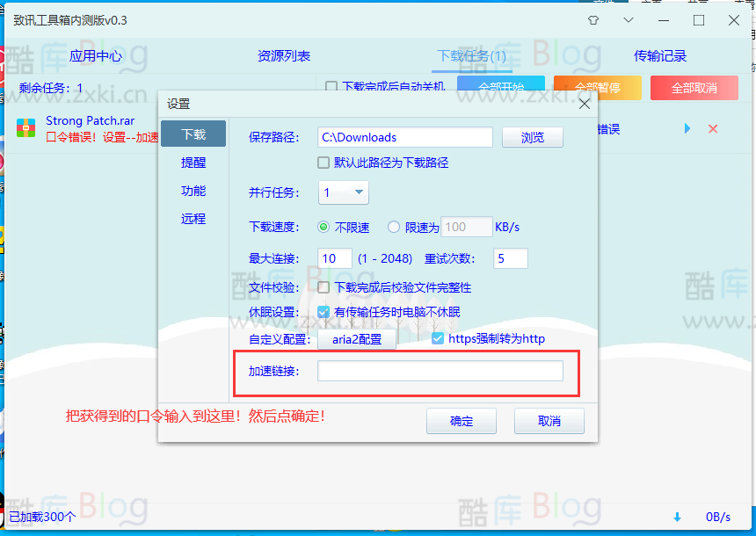Check 默认此路径为下载路径
This screenshot has height=536, width=756.
[323, 161]
